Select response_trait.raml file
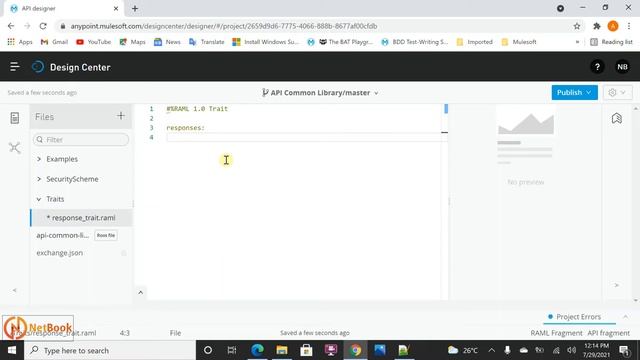This screenshot has width=640, height=360. [81, 218]
